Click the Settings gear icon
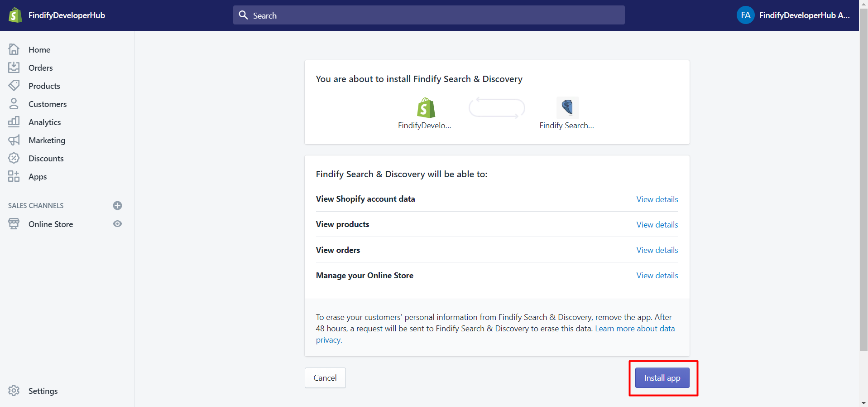The image size is (868, 407). [14, 391]
